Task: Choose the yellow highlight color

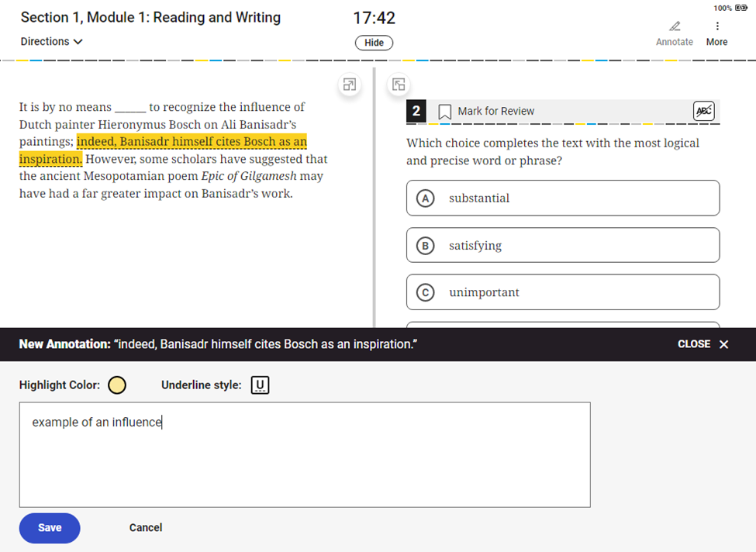Action: tap(117, 384)
